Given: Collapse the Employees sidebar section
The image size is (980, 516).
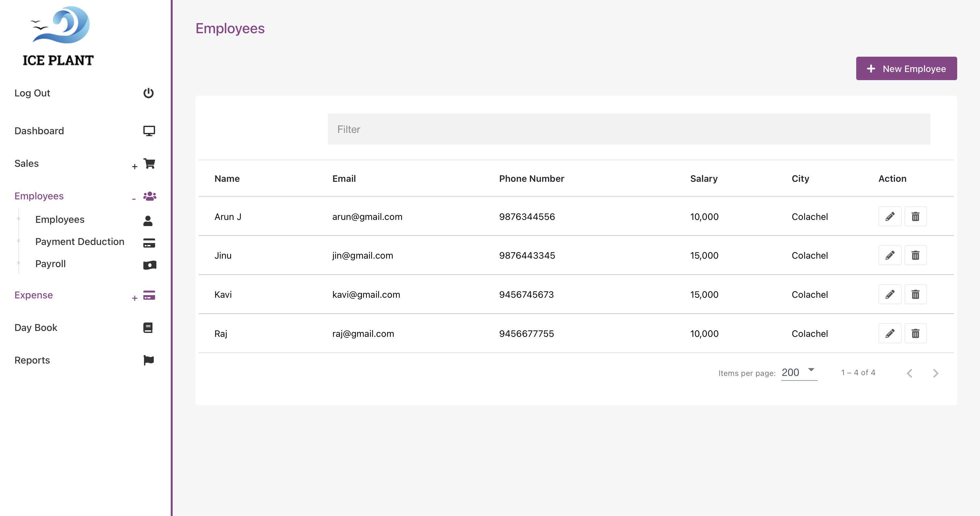Looking at the screenshot, I should click(134, 199).
